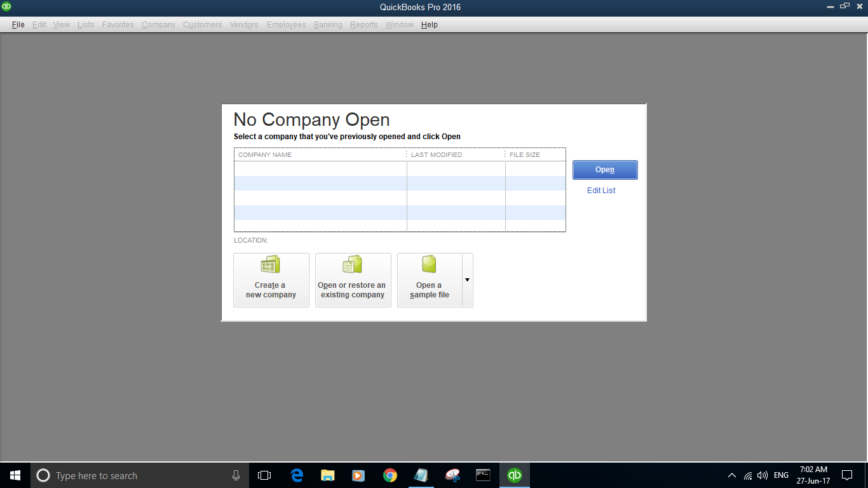Screen dimensions: 868x488
Task: Click the Last Modified column header
Action: 456,154
